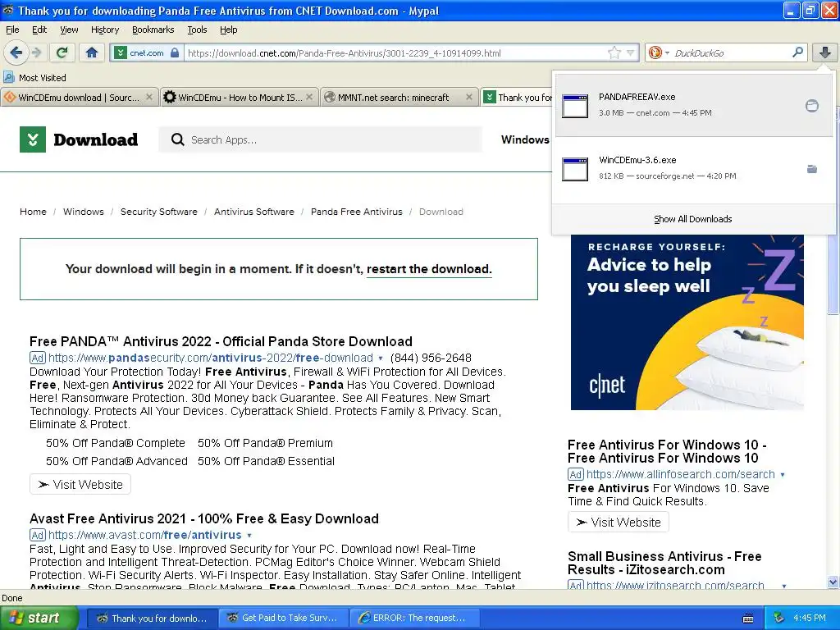Click Visit Website under the Windows 10 ad
The height and width of the screenshot is (630, 840).
pyautogui.click(x=619, y=523)
